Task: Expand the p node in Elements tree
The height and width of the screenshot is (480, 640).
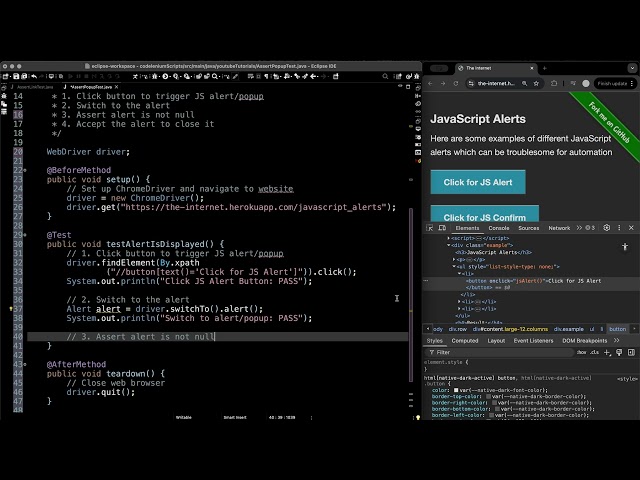Action: [x=454, y=259]
